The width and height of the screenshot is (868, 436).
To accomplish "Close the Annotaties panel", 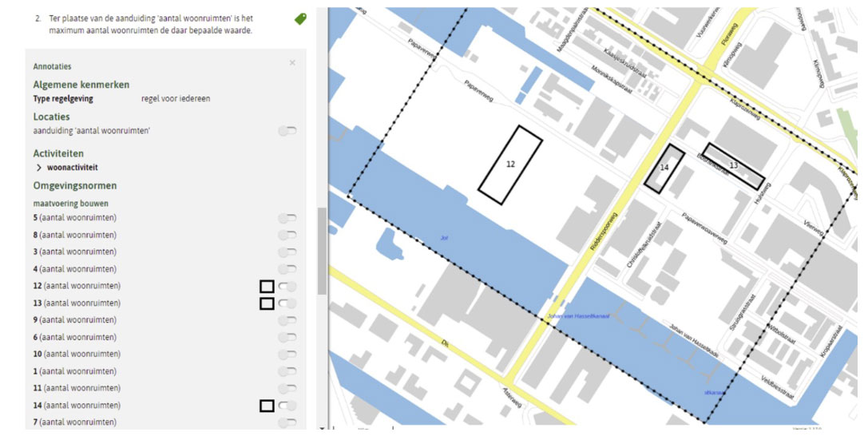I will coord(292,63).
